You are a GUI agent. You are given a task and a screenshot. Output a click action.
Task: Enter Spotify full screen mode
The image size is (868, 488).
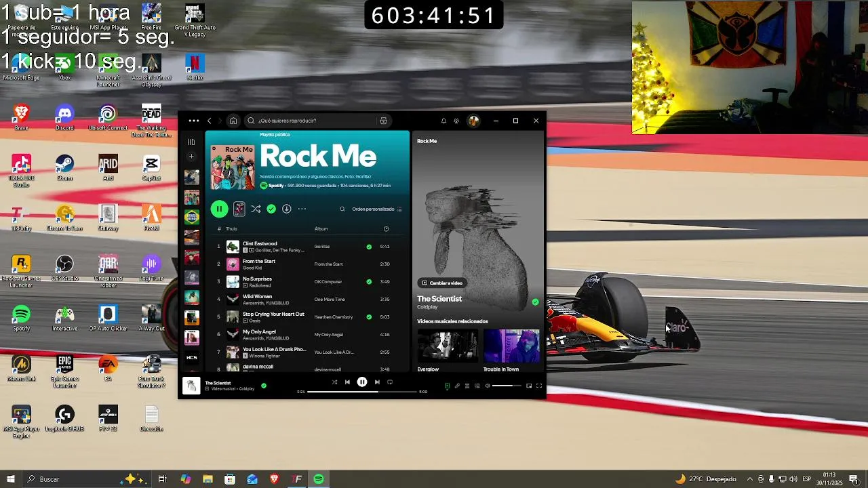[x=539, y=386]
